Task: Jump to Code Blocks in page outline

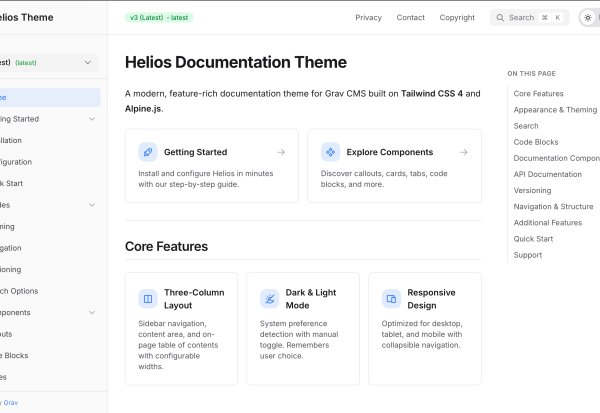Action: (x=536, y=142)
